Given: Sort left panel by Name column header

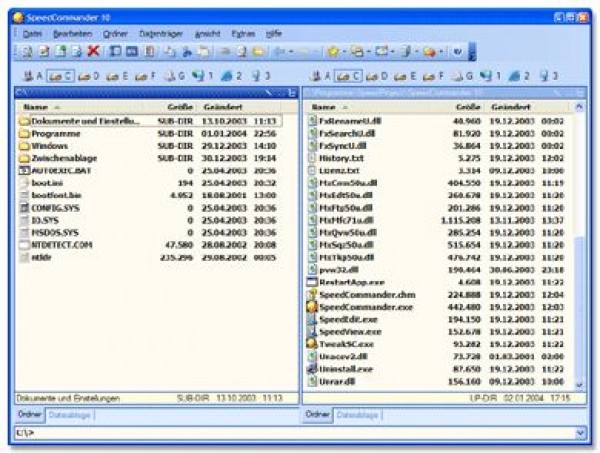Looking at the screenshot, I should coord(82,107).
